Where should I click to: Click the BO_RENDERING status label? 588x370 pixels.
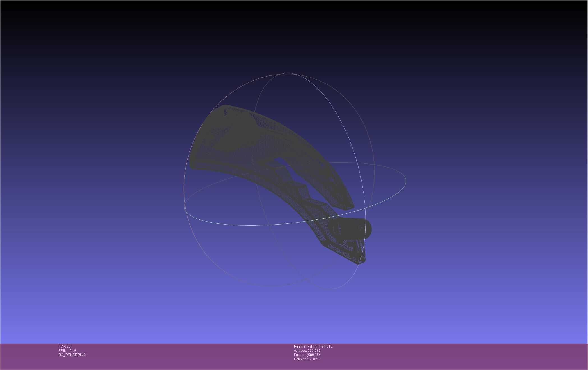(72, 355)
